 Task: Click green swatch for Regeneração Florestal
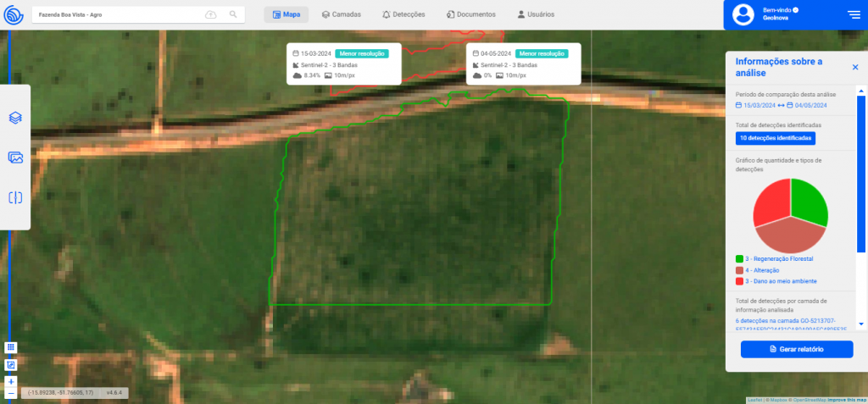click(x=739, y=258)
